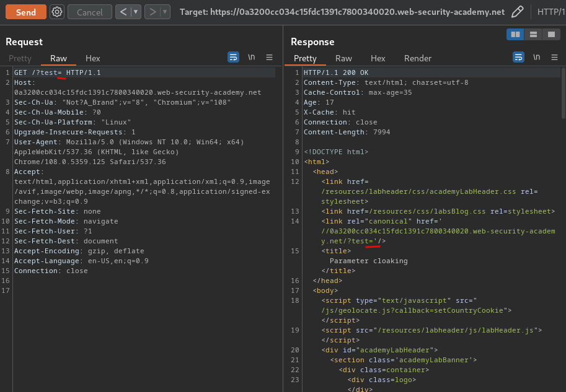Select the Response Pretty tab
The image size is (566, 392).
tap(305, 58)
